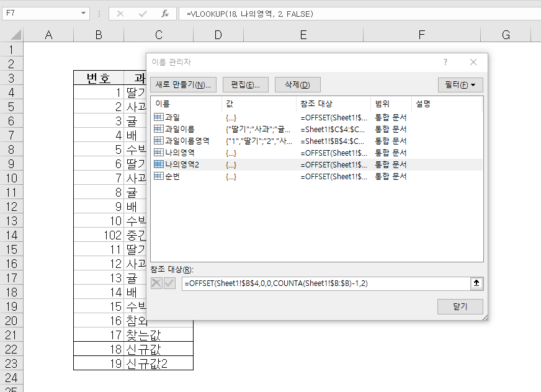Image resolution: width=541 pixels, height=392 pixels.
Task: Click the formula bar with VLOOKUP formula
Action: (359, 14)
